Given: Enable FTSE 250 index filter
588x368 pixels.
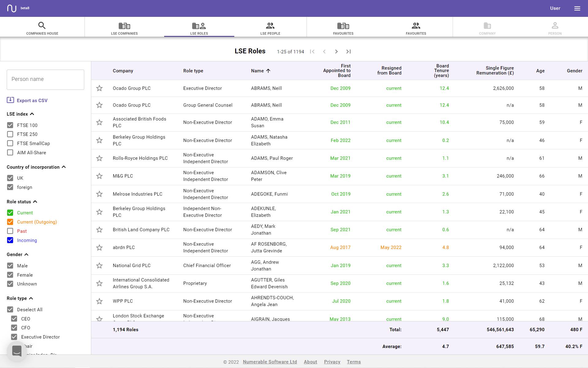Looking at the screenshot, I should pyautogui.click(x=10, y=134).
